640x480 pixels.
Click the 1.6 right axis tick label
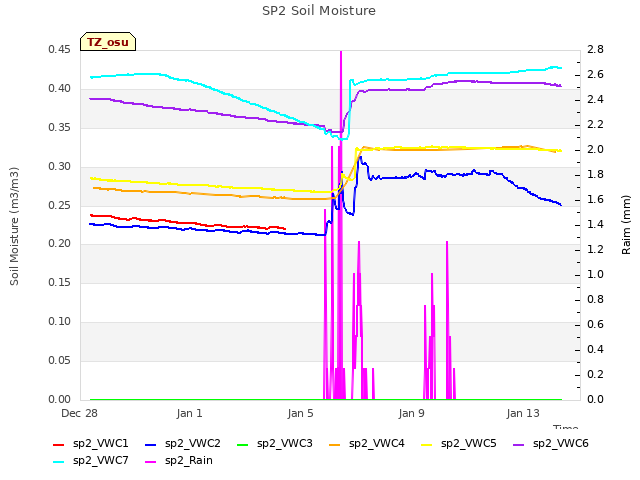[x=595, y=200]
